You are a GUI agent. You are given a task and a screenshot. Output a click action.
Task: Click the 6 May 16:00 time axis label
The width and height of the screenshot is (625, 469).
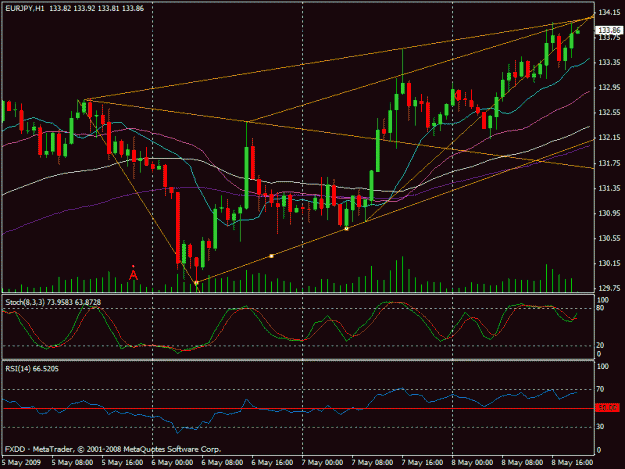(x=272, y=463)
